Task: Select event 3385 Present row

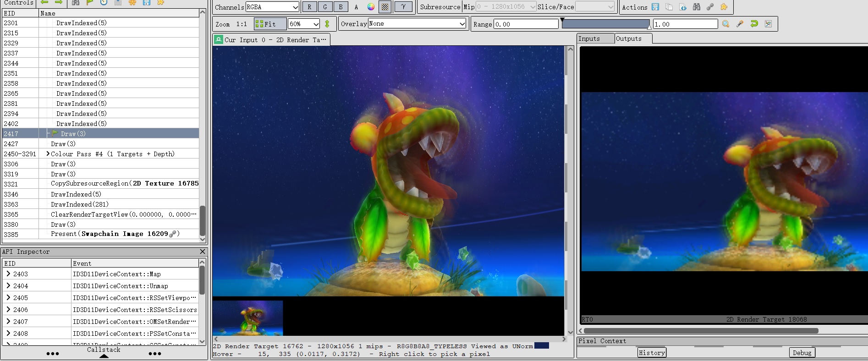Action: coord(100,234)
